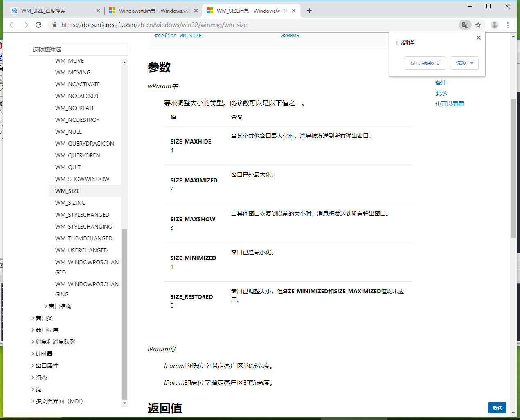Bookmark this page with the star icon

(478, 25)
